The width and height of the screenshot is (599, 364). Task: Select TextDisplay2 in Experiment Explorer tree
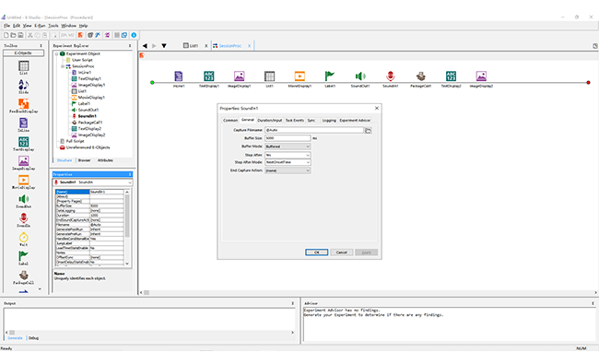[x=89, y=129]
